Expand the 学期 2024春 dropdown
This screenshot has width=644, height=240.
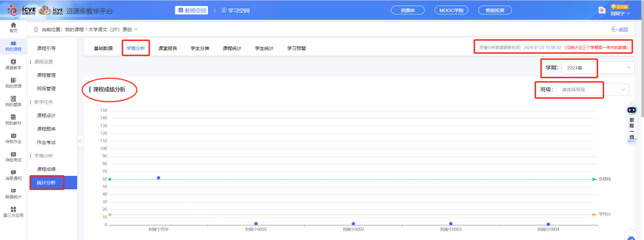pos(598,68)
